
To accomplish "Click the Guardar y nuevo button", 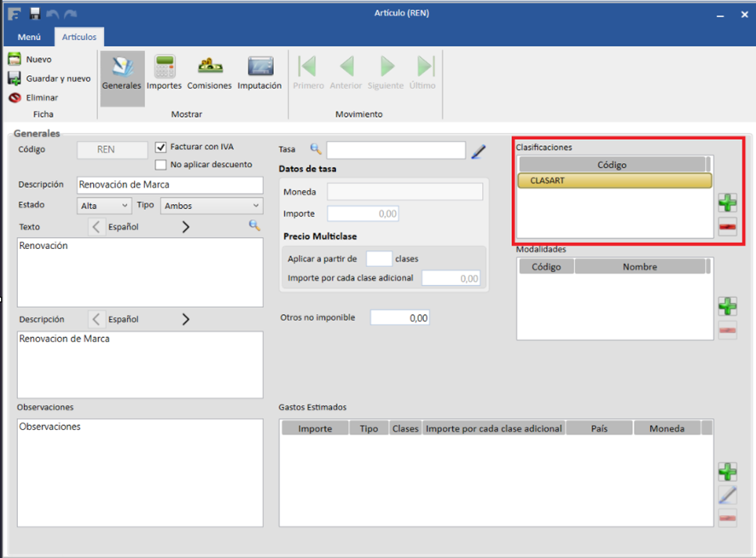I will point(49,78).
